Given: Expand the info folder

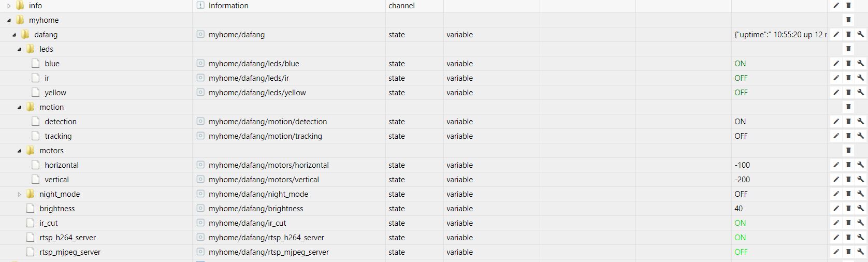Looking at the screenshot, I should coord(9,6).
